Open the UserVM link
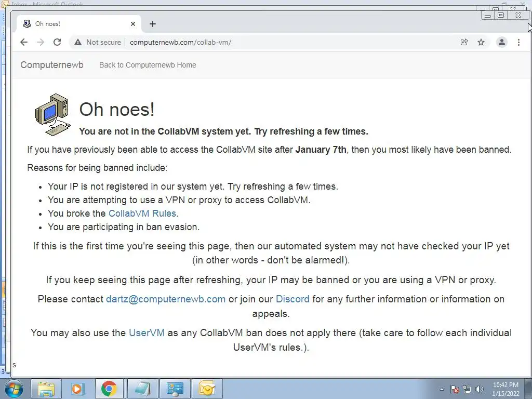Image resolution: width=532 pixels, height=399 pixels. click(x=147, y=332)
